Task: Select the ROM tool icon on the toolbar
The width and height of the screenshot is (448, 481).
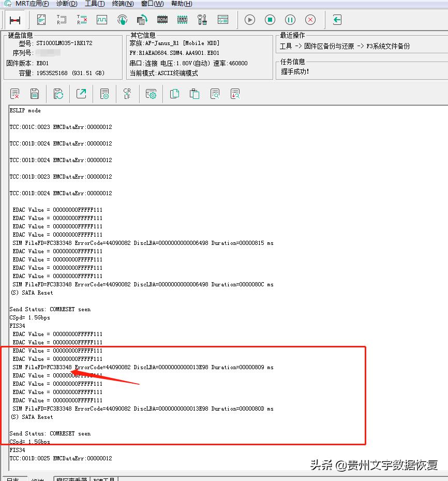Action: coord(162,20)
